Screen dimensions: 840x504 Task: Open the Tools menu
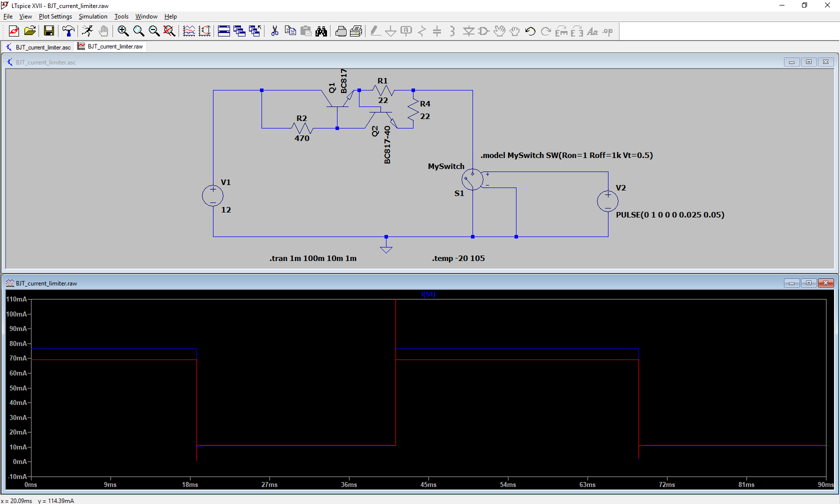121,16
